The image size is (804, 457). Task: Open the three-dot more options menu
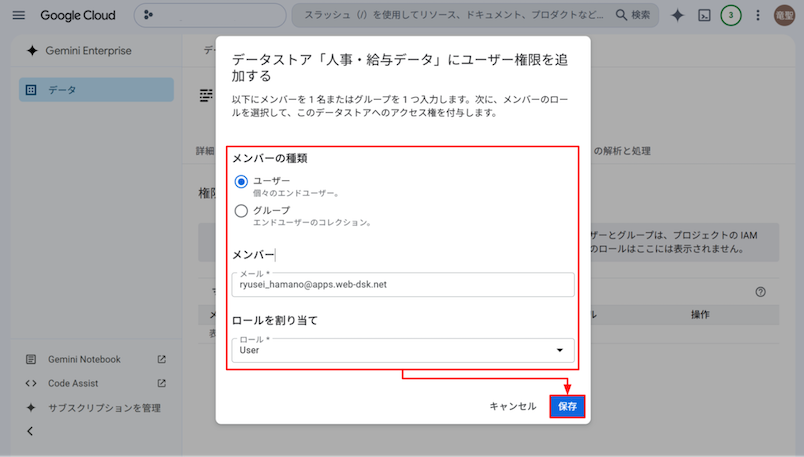pyautogui.click(x=758, y=15)
